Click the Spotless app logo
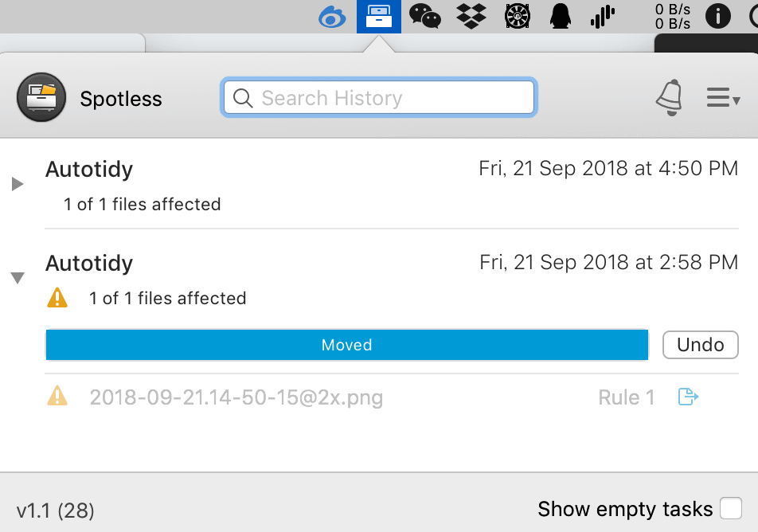Screen dimensions: 758x532 click(41, 97)
